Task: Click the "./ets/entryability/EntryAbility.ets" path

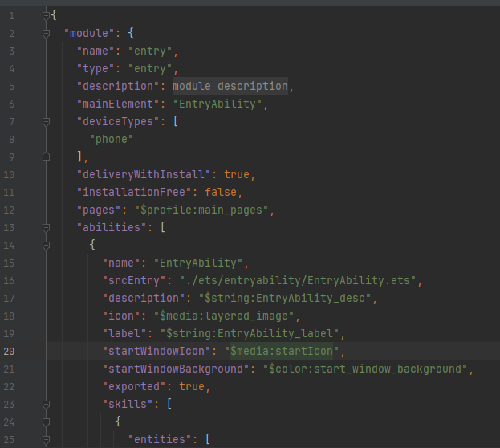Action: tap(298, 280)
